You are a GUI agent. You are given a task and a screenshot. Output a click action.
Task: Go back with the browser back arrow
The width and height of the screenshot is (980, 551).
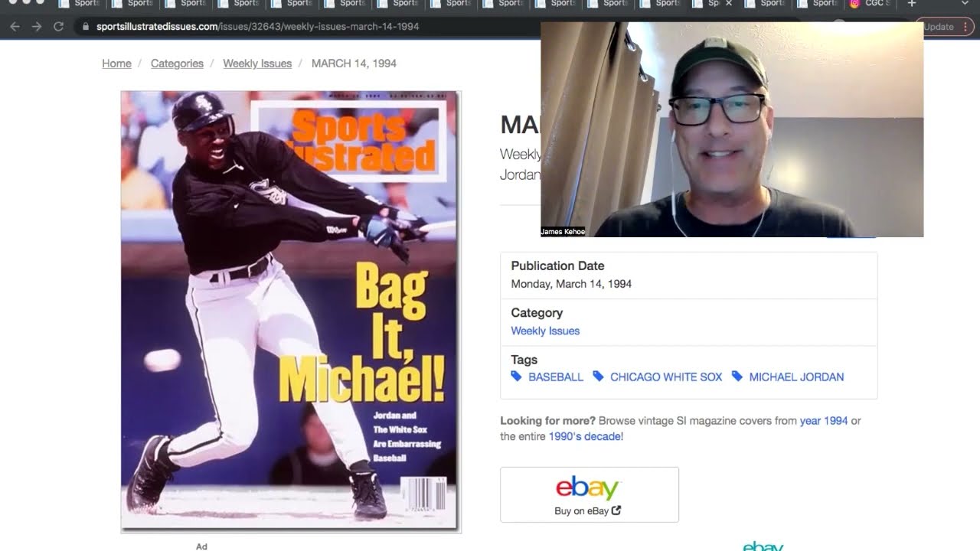click(15, 27)
